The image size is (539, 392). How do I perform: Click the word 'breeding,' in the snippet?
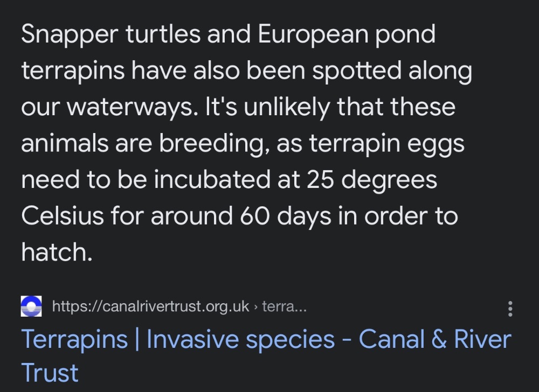click(x=214, y=143)
